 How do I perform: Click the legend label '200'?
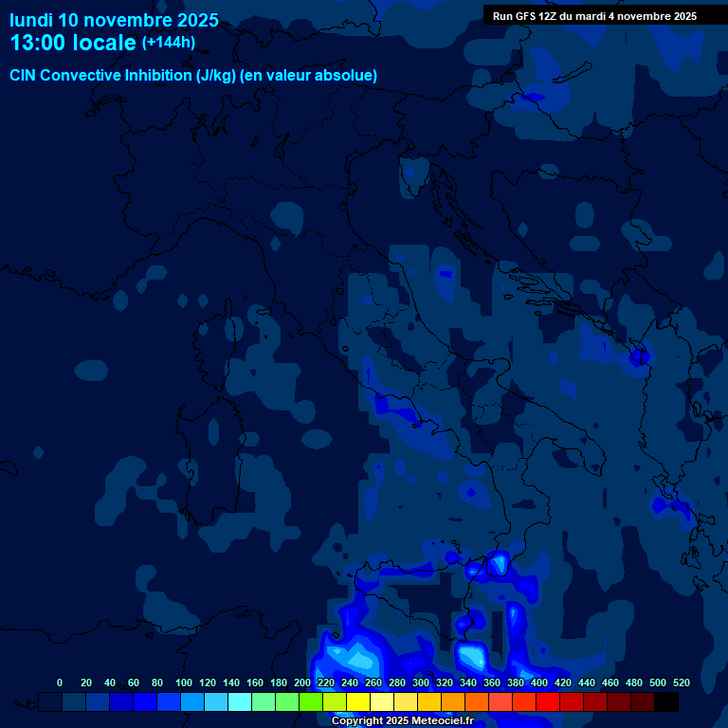(x=302, y=682)
